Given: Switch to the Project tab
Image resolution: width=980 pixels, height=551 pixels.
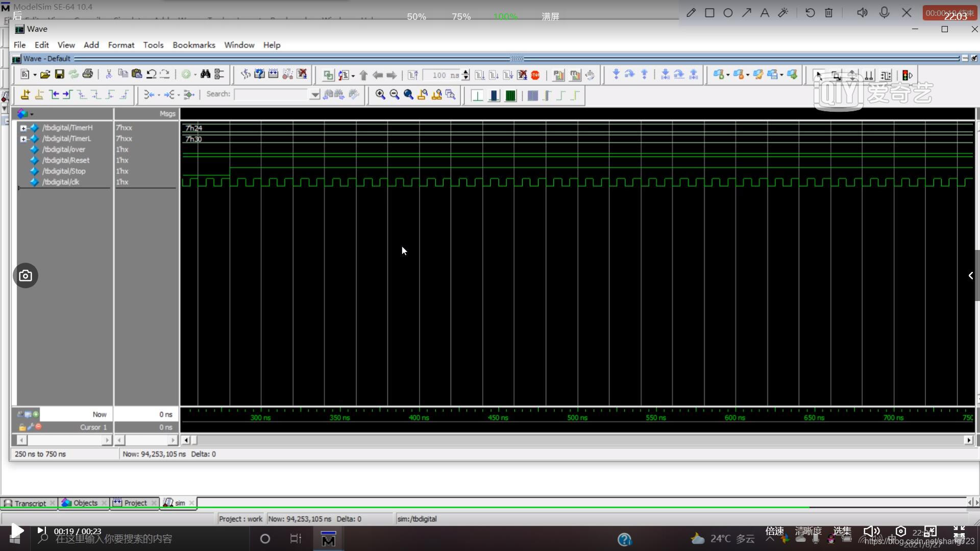Looking at the screenshot, I should tap(135, 503).
